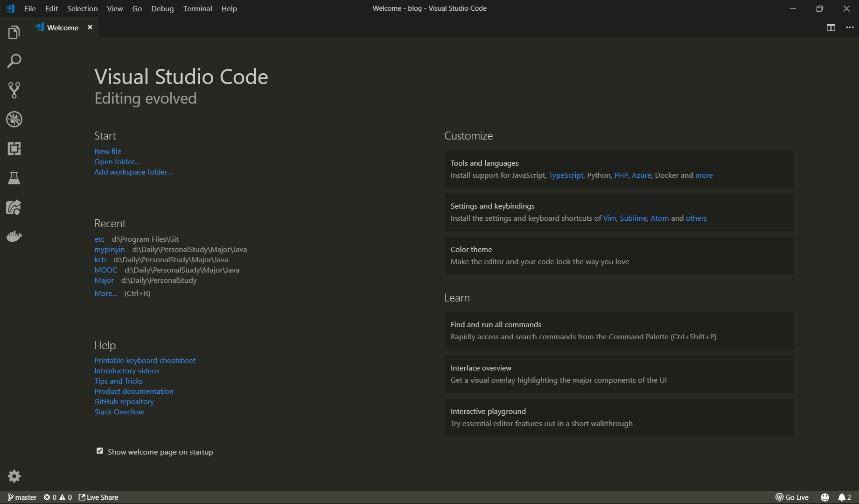The height and width of the screenshot is (504, 859).
Task: Open recent folder kcb
Action: coord(100,259)
